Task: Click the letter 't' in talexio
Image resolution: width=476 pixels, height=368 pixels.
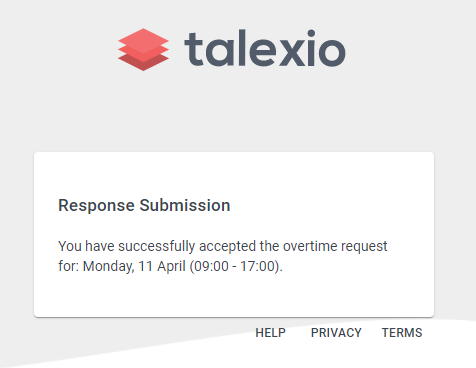Action: (x=194, y=49)
